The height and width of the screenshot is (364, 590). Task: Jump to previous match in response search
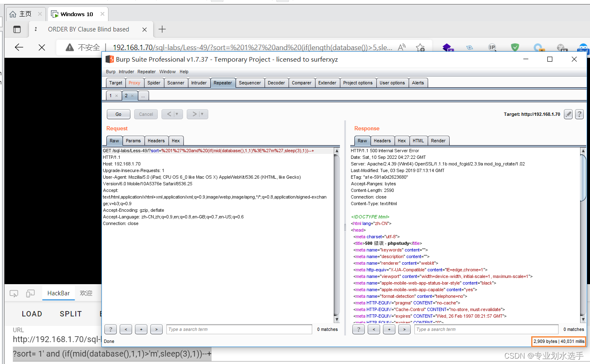click(x=374, y=329)
